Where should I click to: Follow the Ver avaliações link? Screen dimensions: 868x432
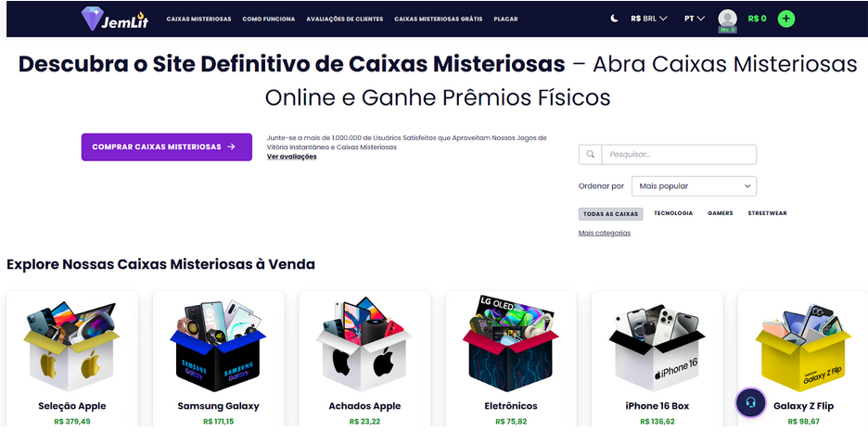coord(292,157)
